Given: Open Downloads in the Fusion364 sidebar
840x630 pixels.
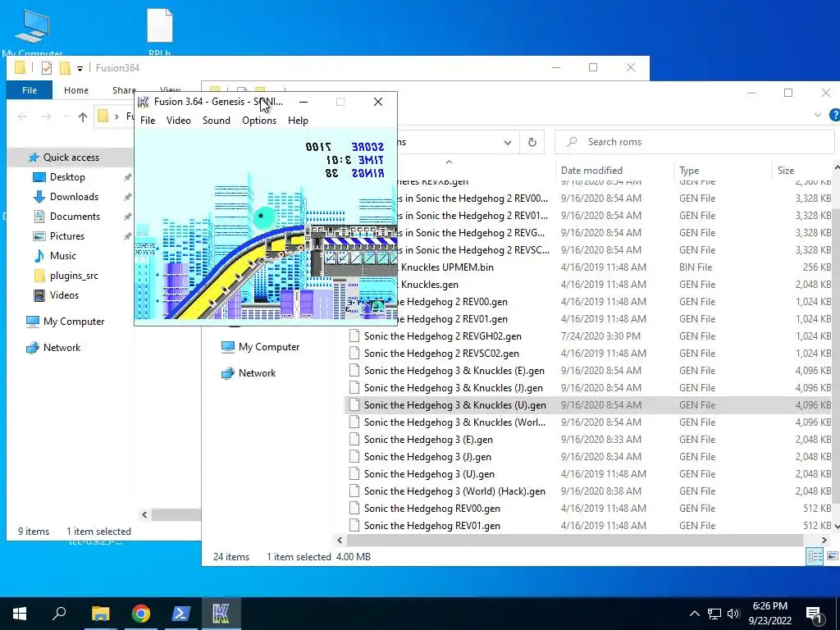Looking at the screenshot, I should point(74,197).
